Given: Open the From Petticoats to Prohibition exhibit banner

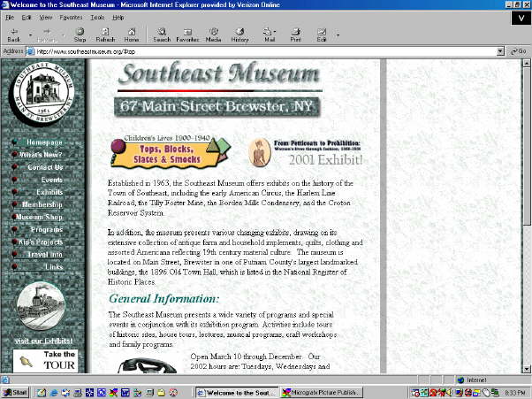Looking at the screenshot, I should coord(305,153).
